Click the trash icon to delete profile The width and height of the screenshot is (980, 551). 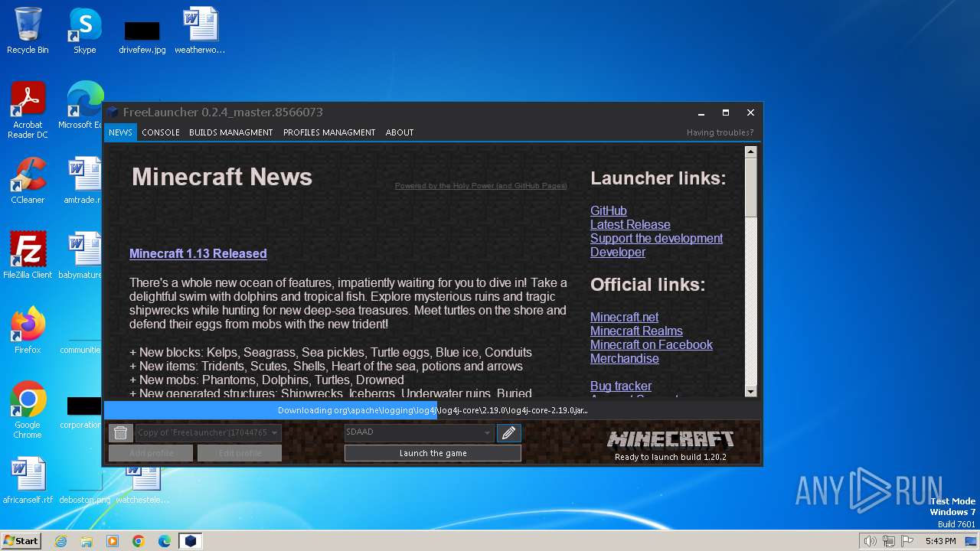click(120, 433)
